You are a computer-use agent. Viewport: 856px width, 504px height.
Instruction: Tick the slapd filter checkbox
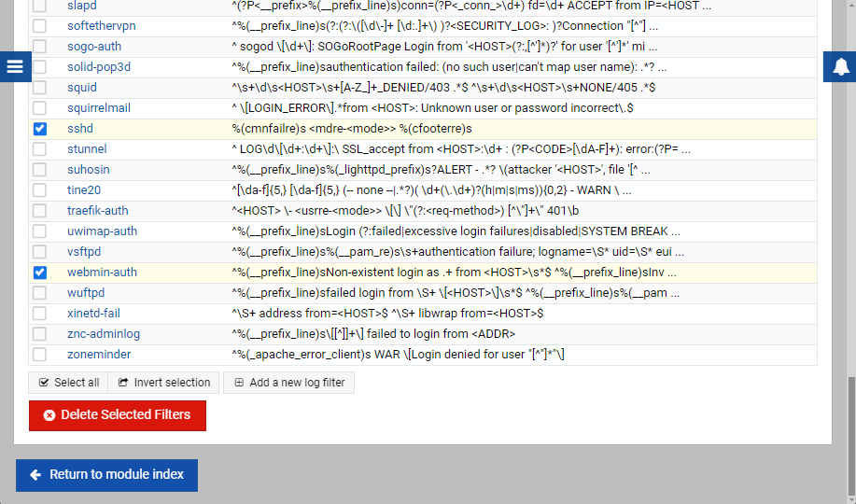[x=39, y=6]
